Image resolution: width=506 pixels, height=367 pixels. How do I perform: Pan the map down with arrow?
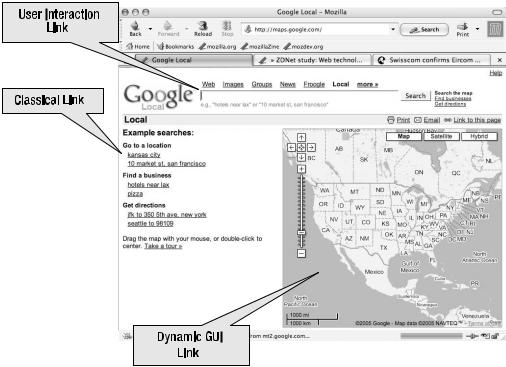pyautogui.click(x=301, y=157)
